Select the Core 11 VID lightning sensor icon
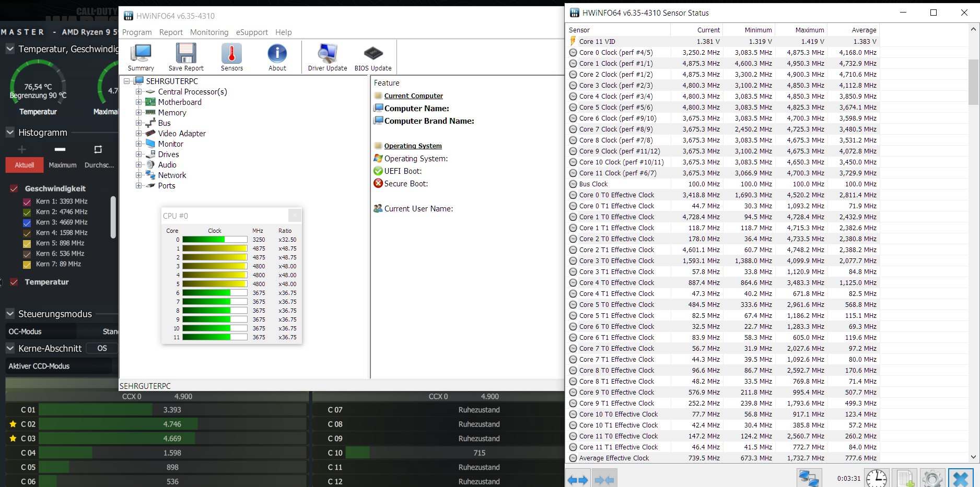Screen dimensions: 980x487 click(x=573, y=41)
